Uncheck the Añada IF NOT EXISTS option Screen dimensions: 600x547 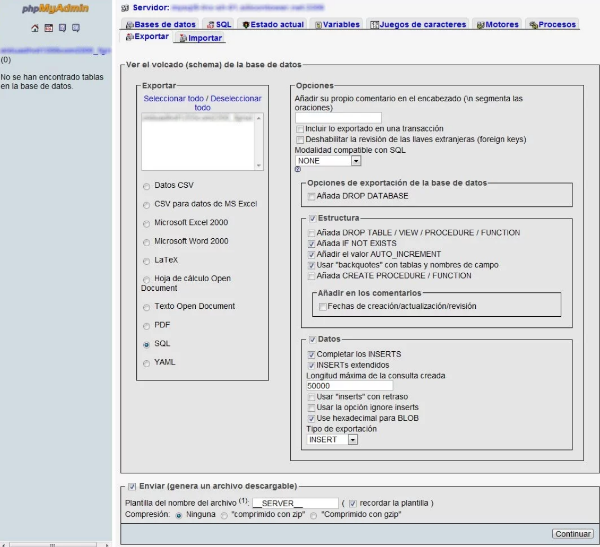point(311,244)
